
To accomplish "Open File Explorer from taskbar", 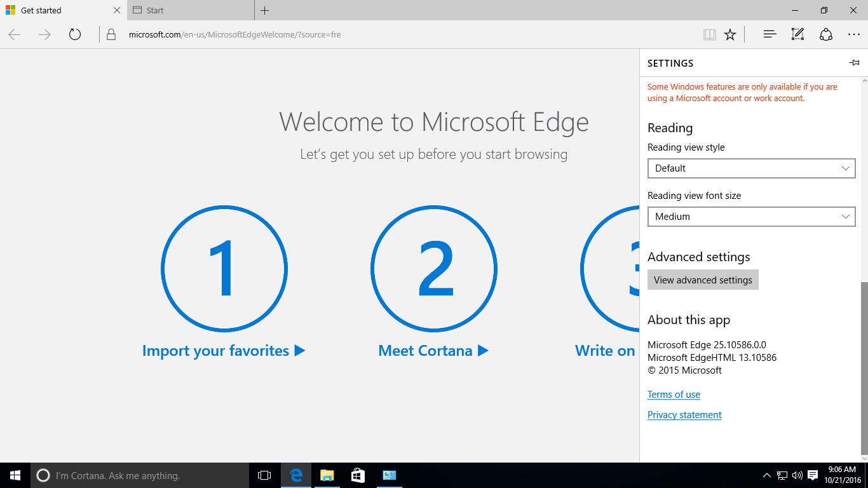I will tap(327, 475).
